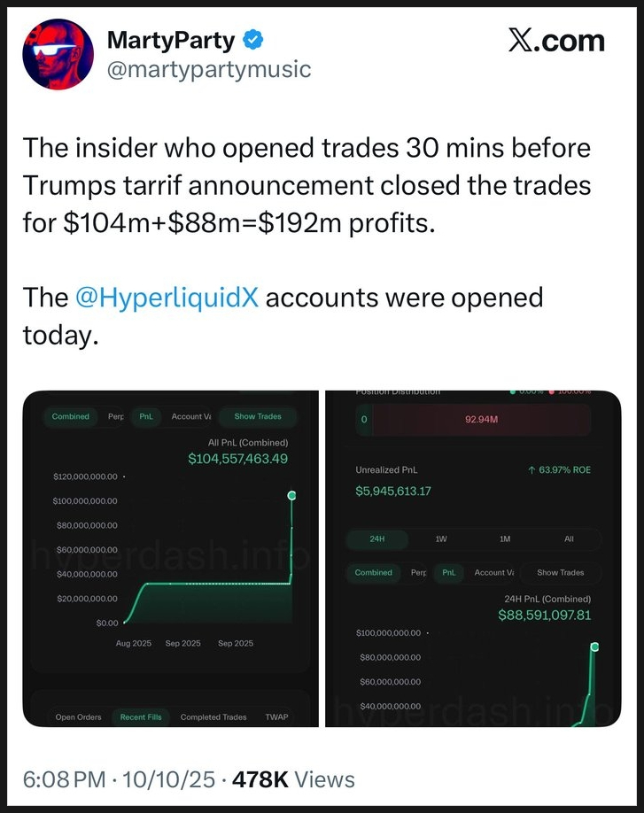This screenshot has width=644, height=813.
Task: Click the blue verified badge
Action: [252, 39]
